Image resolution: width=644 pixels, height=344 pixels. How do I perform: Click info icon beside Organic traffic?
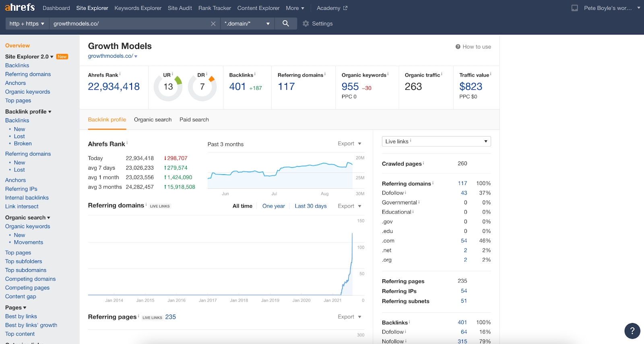(442, 74)
